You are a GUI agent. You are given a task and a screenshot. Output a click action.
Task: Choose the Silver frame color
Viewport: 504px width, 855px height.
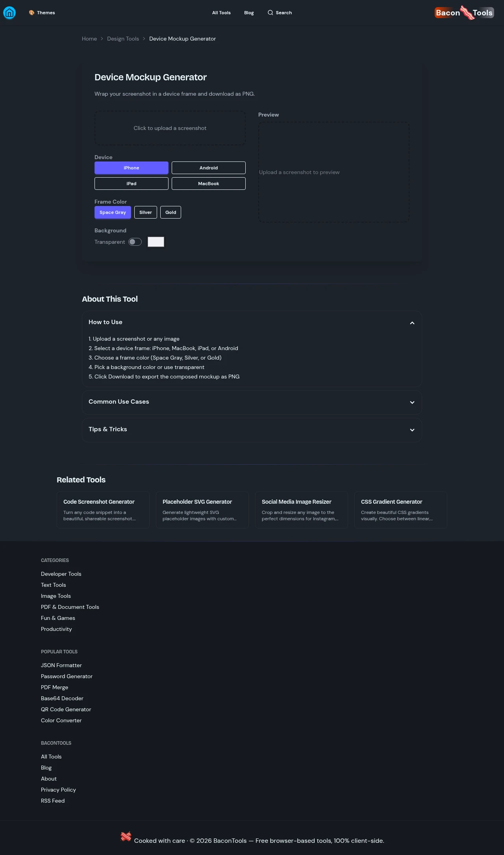point(145,212)
